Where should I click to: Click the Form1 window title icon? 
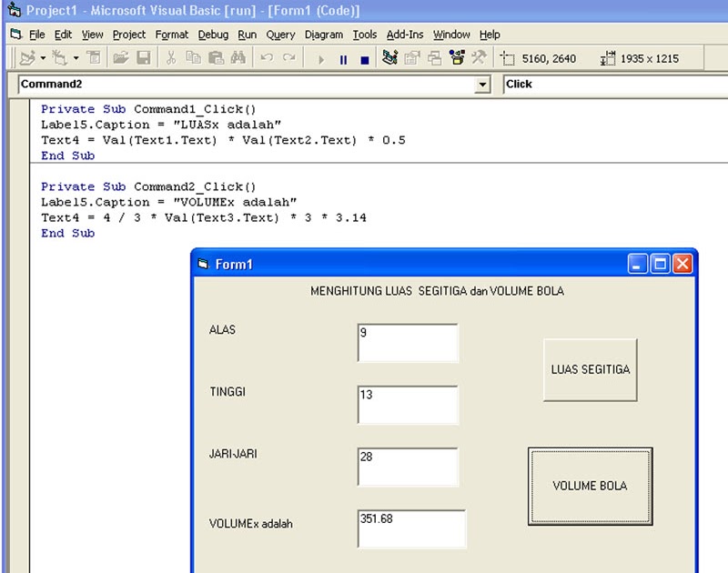pyautogui.click(x=203, y=264)
